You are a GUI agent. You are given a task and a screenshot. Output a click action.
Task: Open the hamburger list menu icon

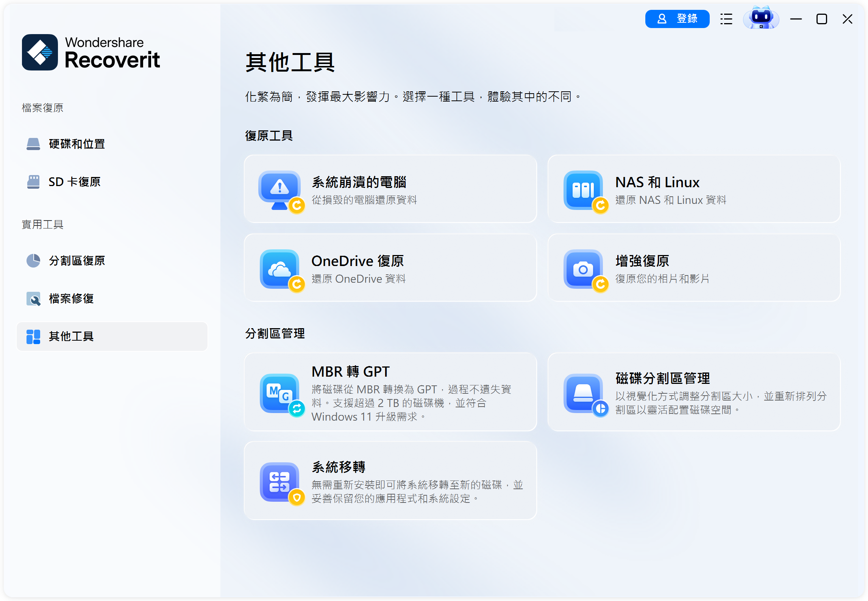tap(726, 19)
